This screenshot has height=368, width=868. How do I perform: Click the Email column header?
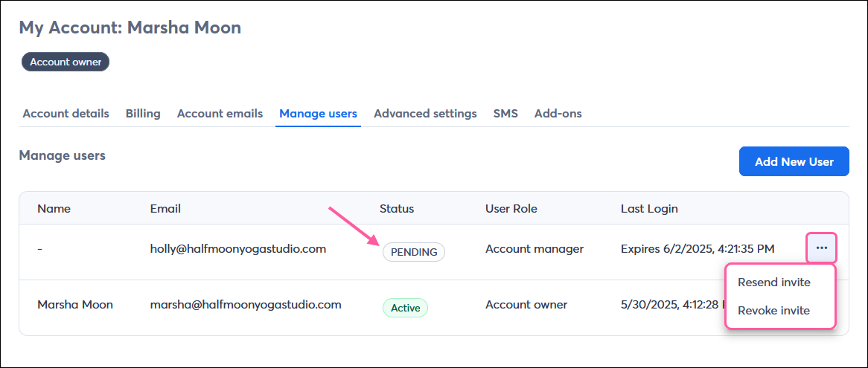[165, 209]
